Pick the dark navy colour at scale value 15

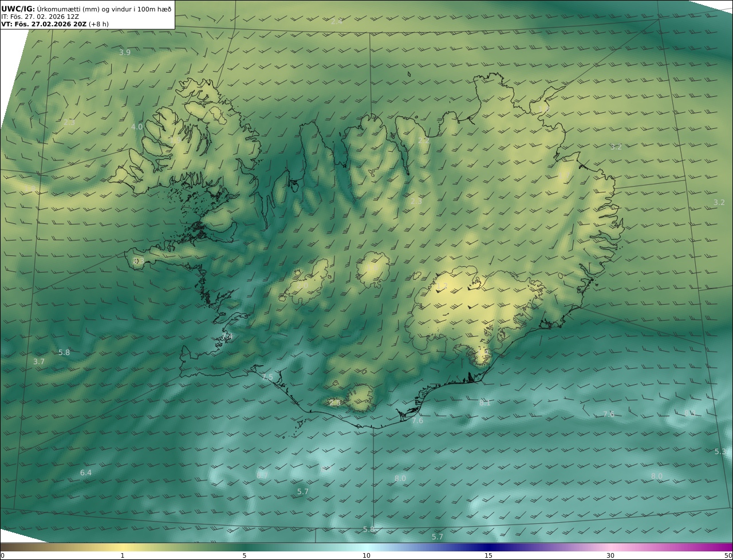tap(488, 547)
